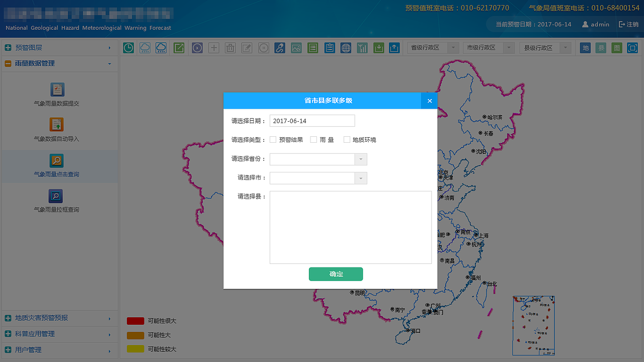The width and height of the screenshot is (644, 362).
Task: Click the plus (add) toolbar icon
Action: [x=214, y=48]
